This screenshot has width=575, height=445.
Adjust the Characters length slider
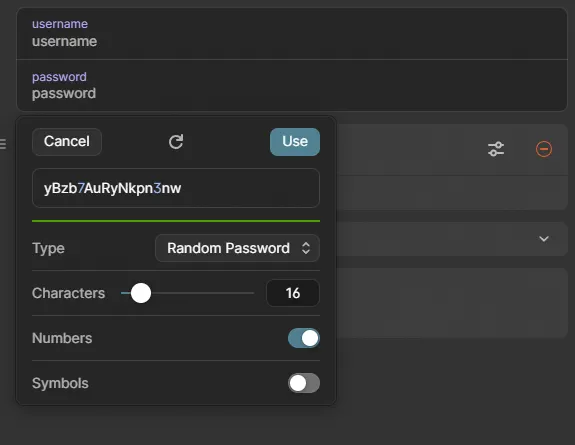point(187,293)
